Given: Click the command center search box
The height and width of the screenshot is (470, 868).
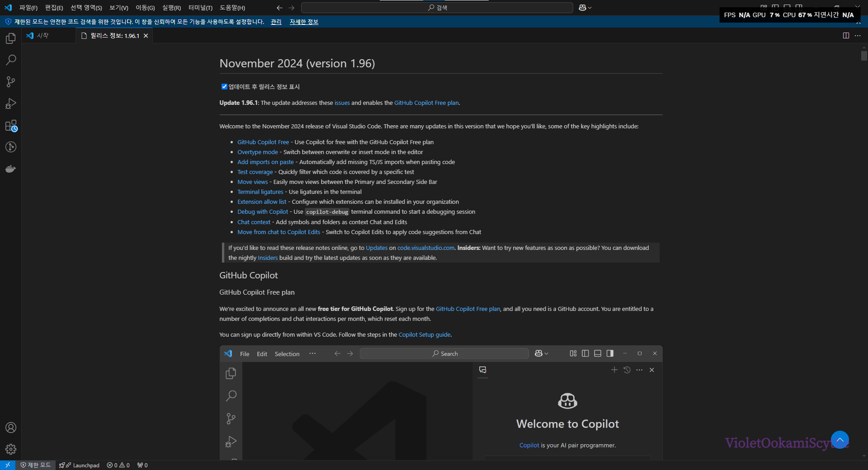Looking at the screenshot, I should (437, 8).
